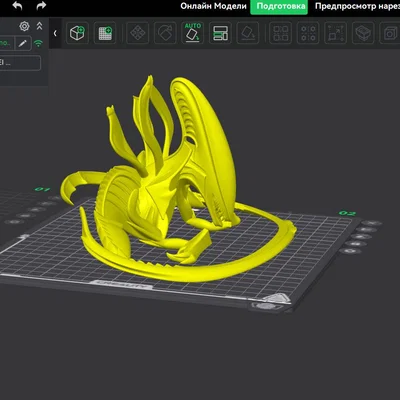This screenshot has height=400, width=400.
Task: Open the Онлайн Модели tab
Action: pos(213,6)
